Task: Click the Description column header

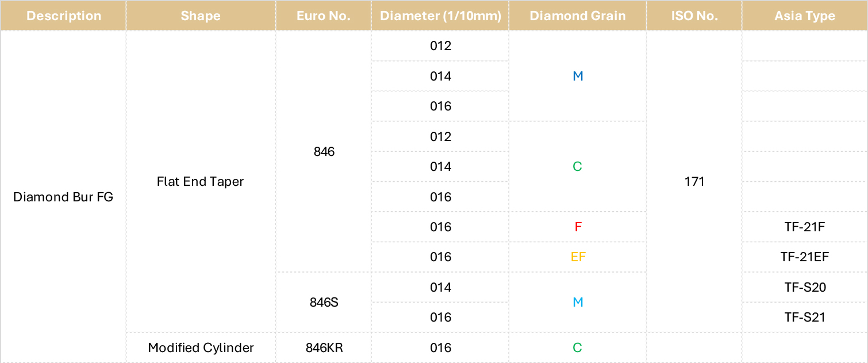Action: pyautogui.click(x=63, y=16)
